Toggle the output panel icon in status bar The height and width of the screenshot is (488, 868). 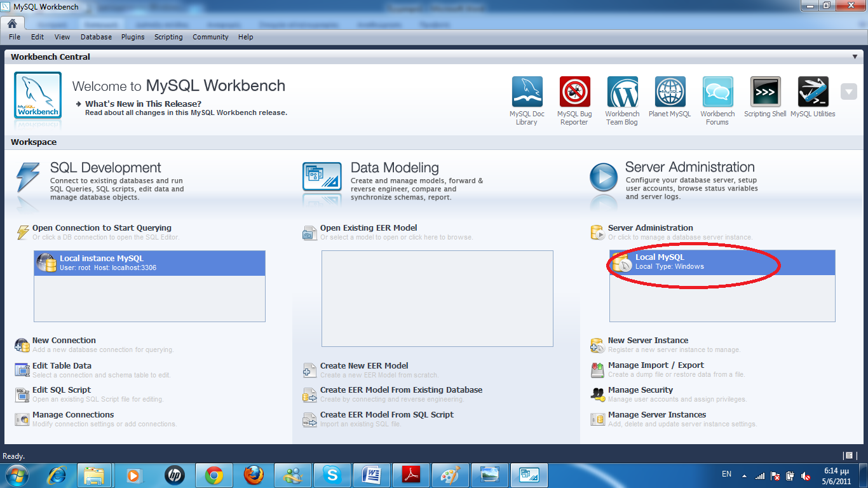pos(848,456)
